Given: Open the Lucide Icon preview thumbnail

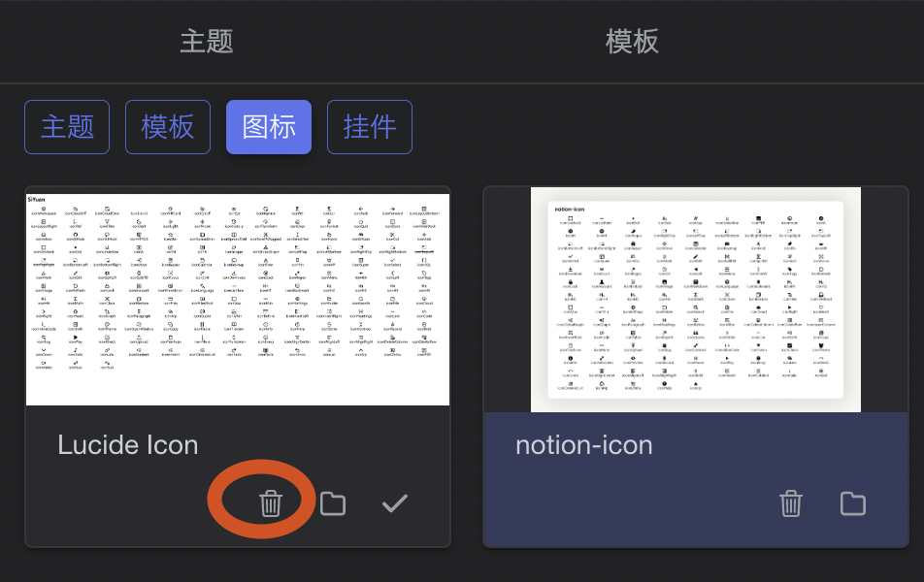Looking at the screenshot, I should tap(237, 298).
